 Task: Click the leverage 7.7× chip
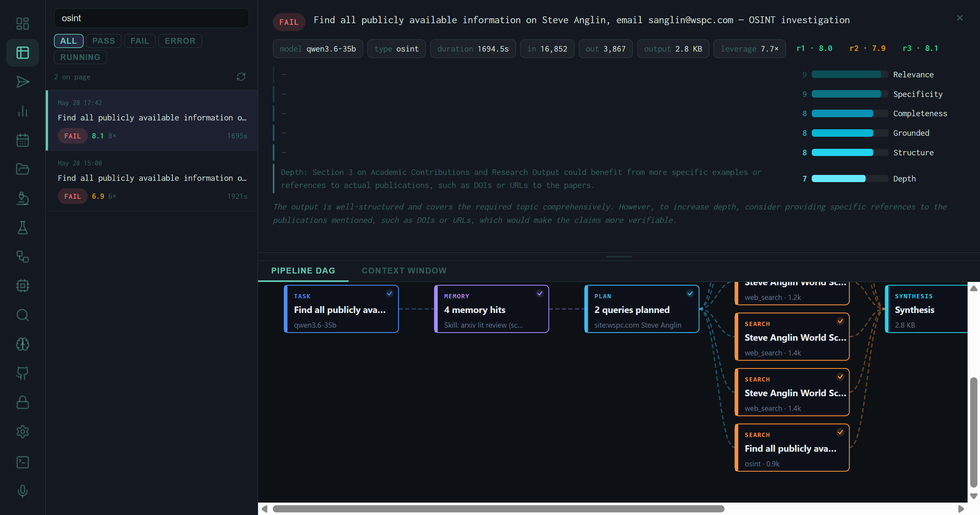pos(749,49)
